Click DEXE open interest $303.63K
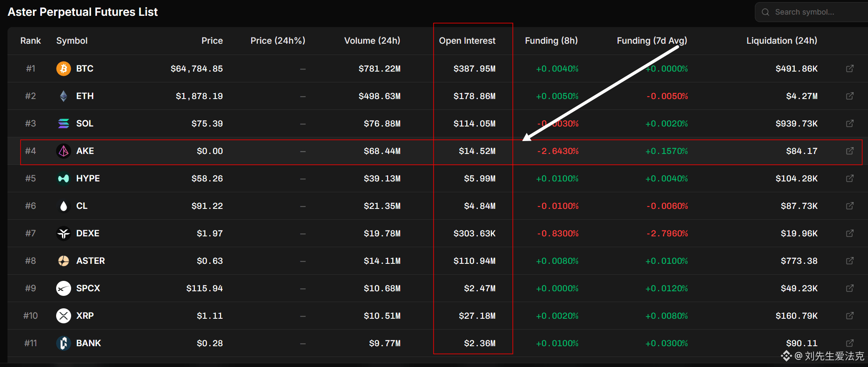The image size is (868, 367). coord(474,233)
